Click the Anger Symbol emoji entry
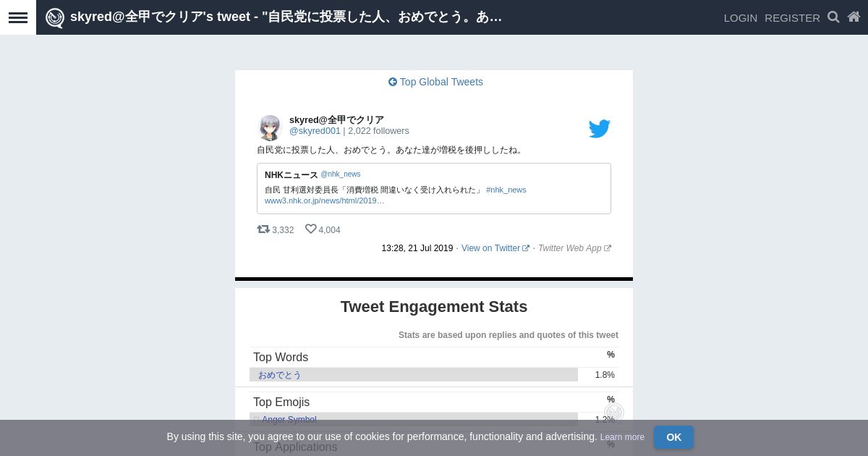This screenshot has width=868, height=456. click(x=289, y=420)
